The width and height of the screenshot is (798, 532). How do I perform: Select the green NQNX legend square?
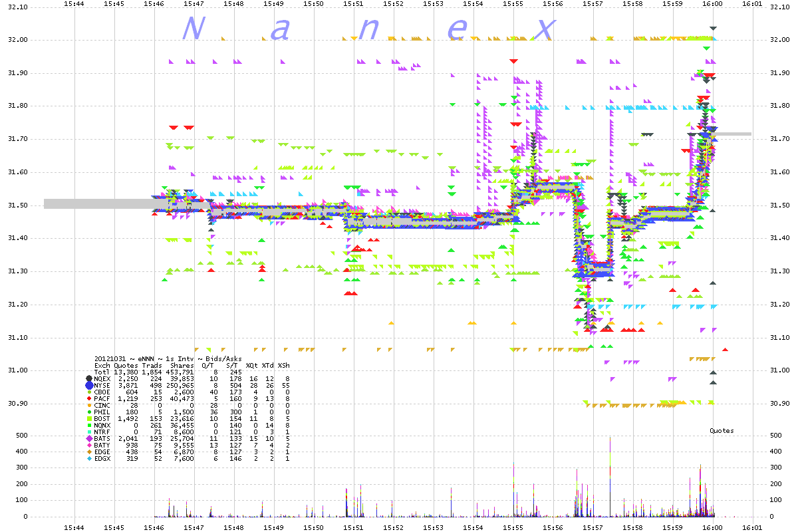click(x=89, y=426)
